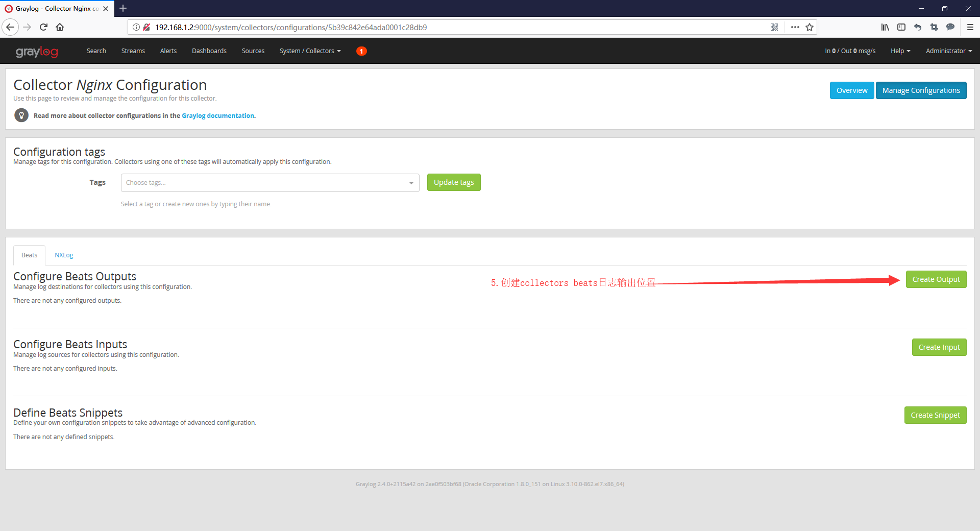The image size is (980, 531).
Task: Click the lightbulb documentation hint icon
Action: [x=21, y=115]
